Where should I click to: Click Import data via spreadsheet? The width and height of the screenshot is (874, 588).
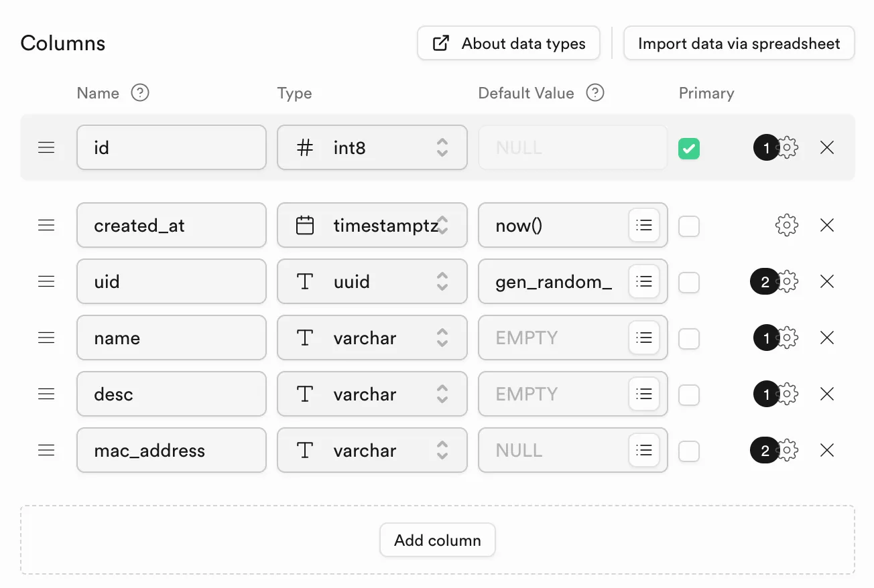[739, 44]
